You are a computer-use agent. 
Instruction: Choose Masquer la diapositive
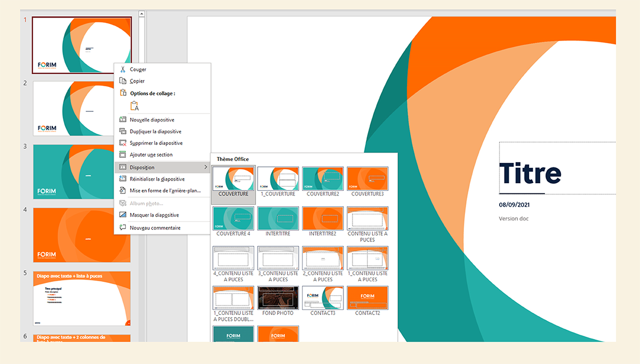coord(163,215)
